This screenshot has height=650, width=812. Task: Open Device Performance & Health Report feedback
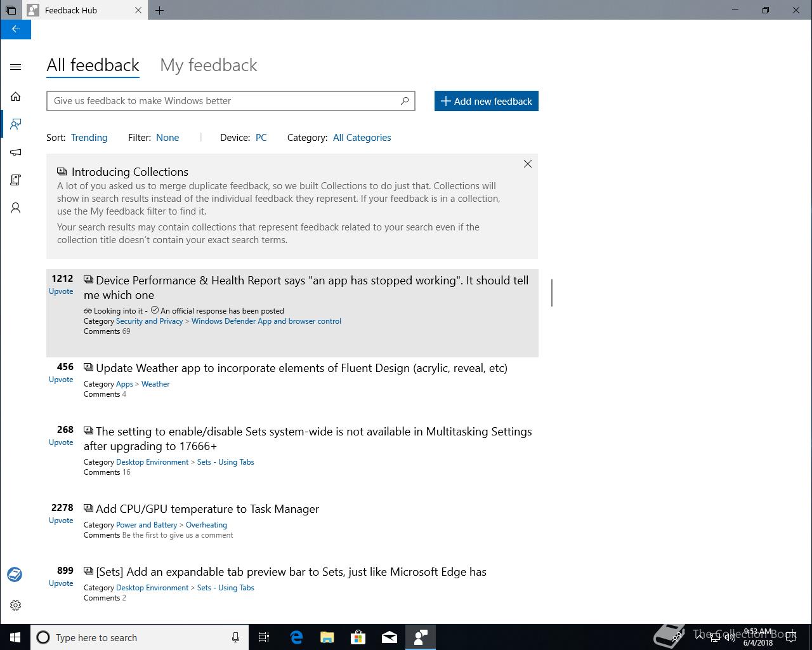[306, 288]
